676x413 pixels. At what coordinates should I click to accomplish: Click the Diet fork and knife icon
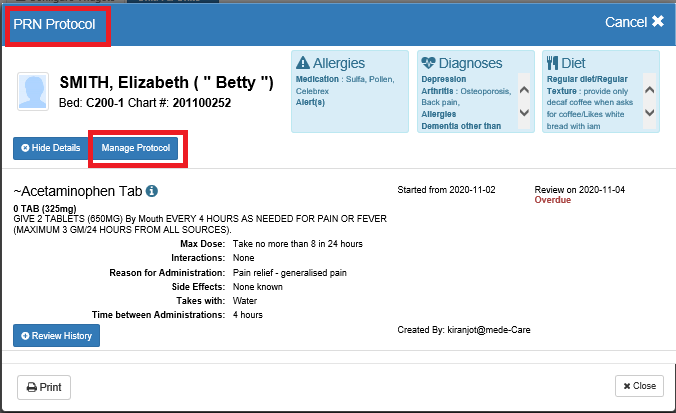click(x=552, y=62)
